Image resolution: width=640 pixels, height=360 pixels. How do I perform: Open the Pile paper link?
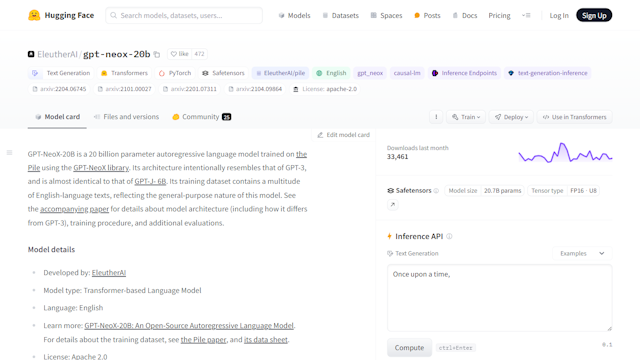203,340
